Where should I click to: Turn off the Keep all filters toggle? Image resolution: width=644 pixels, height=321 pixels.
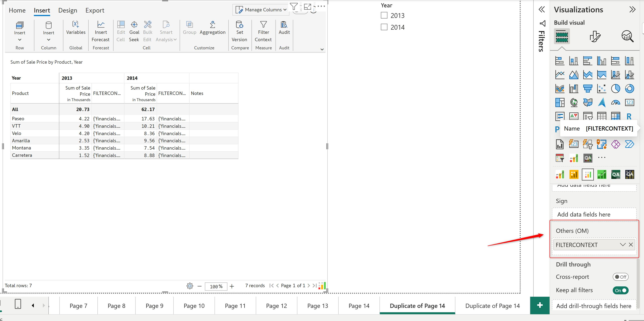[620, 290]
